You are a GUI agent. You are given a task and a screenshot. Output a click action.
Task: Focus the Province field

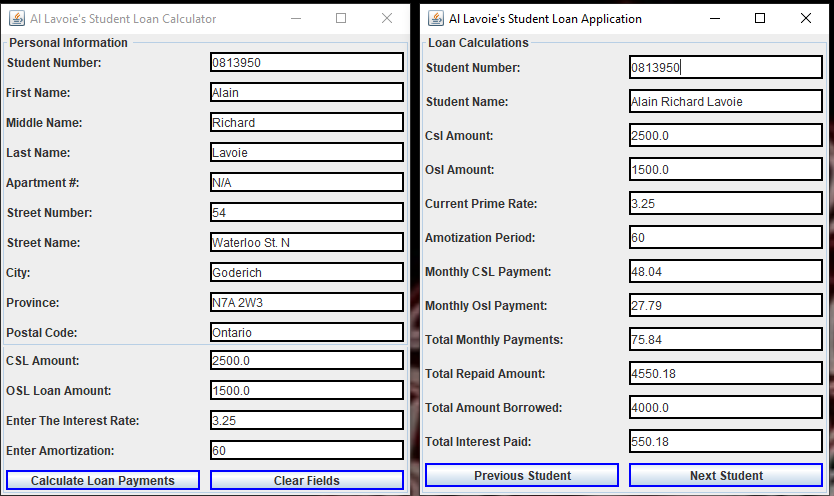point(307,302)
